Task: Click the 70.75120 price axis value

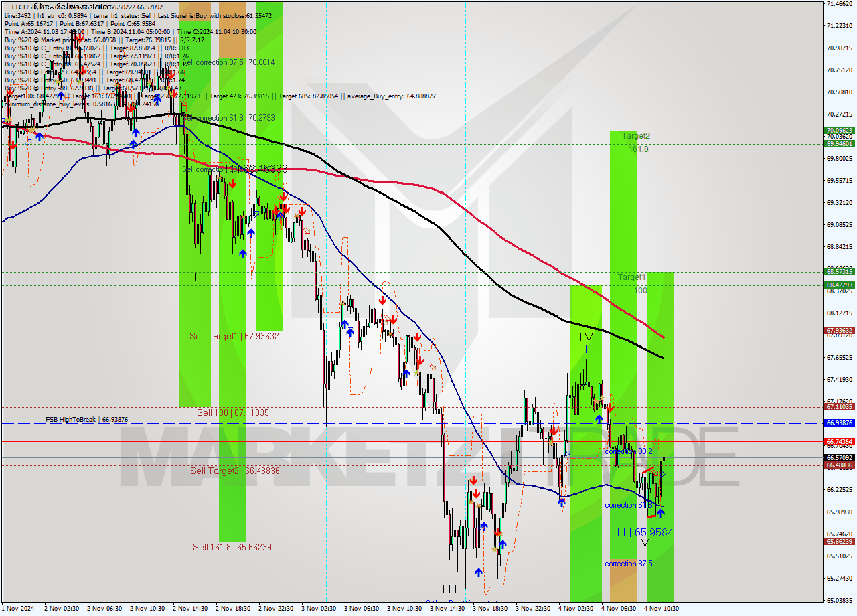Action: pos(839,70)
